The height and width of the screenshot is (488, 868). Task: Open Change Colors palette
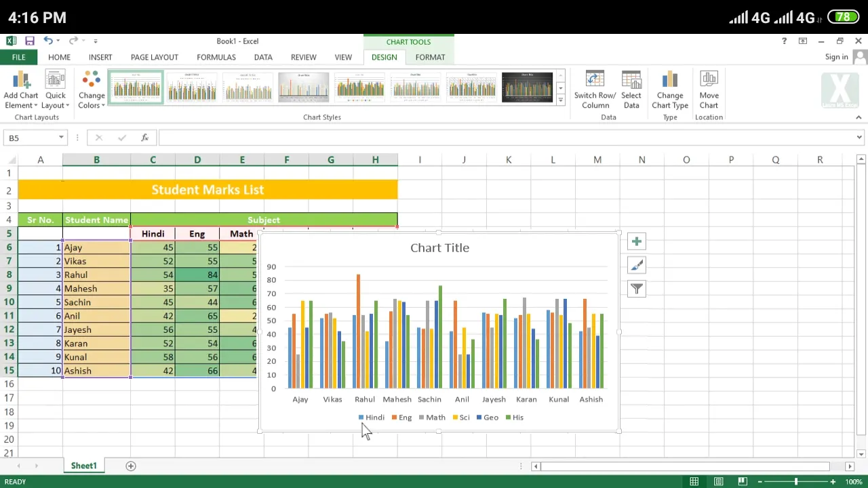pos(92,89)
